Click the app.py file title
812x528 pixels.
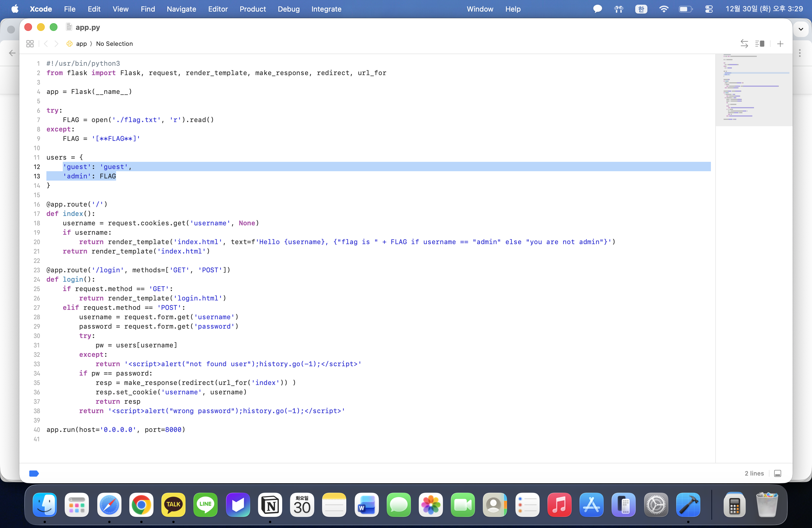88,27
